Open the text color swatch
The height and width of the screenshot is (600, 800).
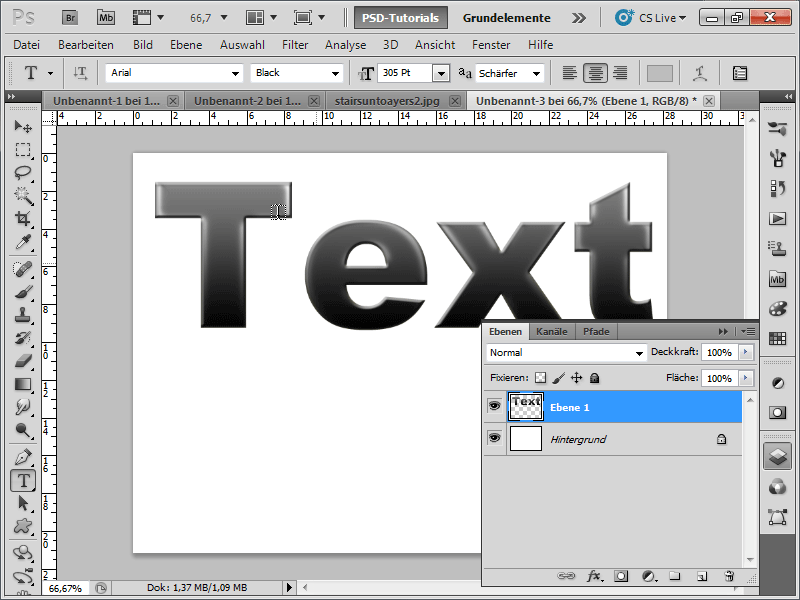point(659,73)
